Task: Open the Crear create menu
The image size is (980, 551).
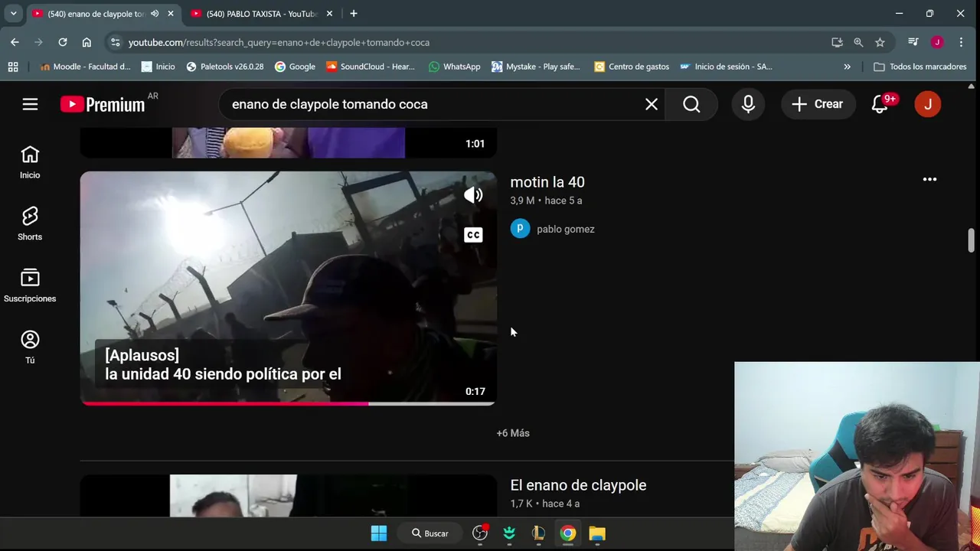Action: click(817, 104)
